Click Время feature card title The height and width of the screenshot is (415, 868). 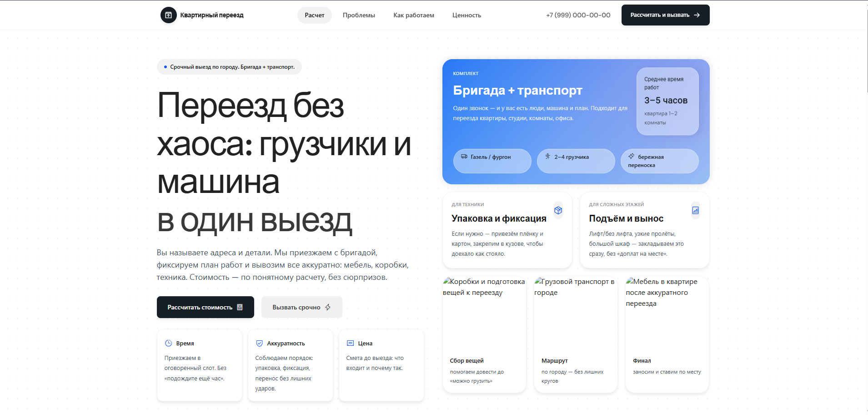185,344
